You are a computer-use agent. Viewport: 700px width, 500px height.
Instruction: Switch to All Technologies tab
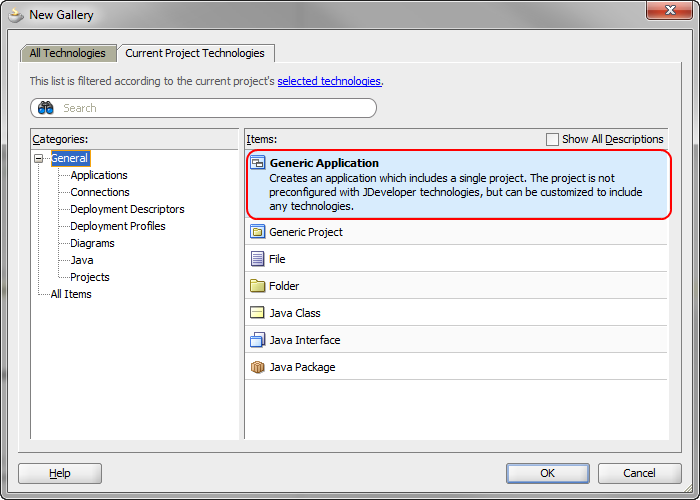click(x=68, y=53)
